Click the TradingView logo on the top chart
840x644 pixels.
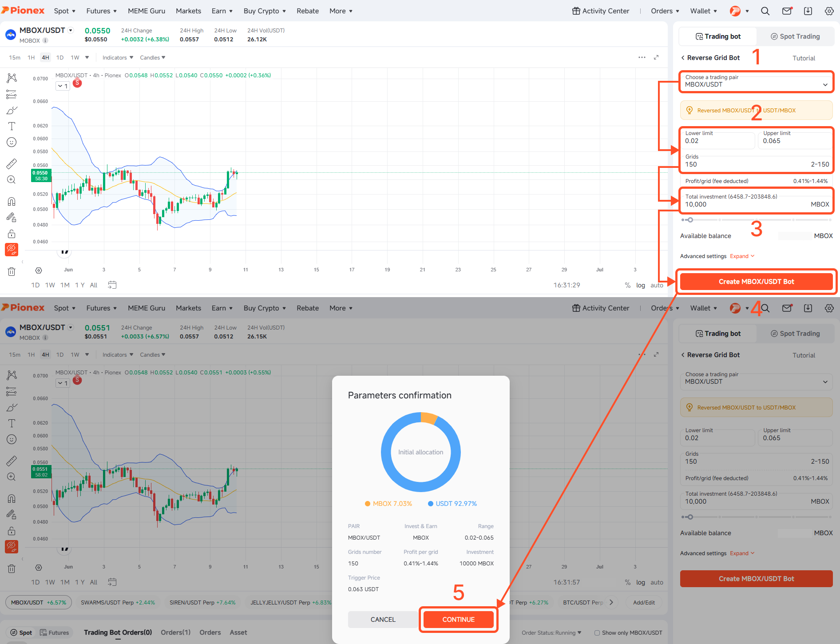(65, 252)
